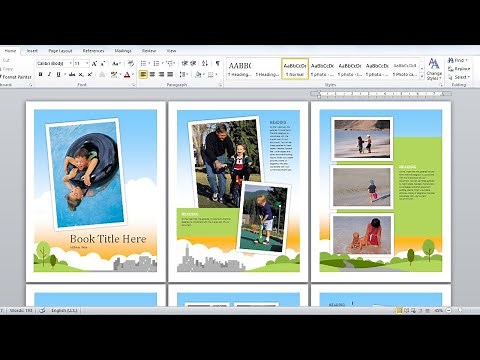Apply the Normal style
The height and width of the screenshot is (360, 480).
coord(295,69)
